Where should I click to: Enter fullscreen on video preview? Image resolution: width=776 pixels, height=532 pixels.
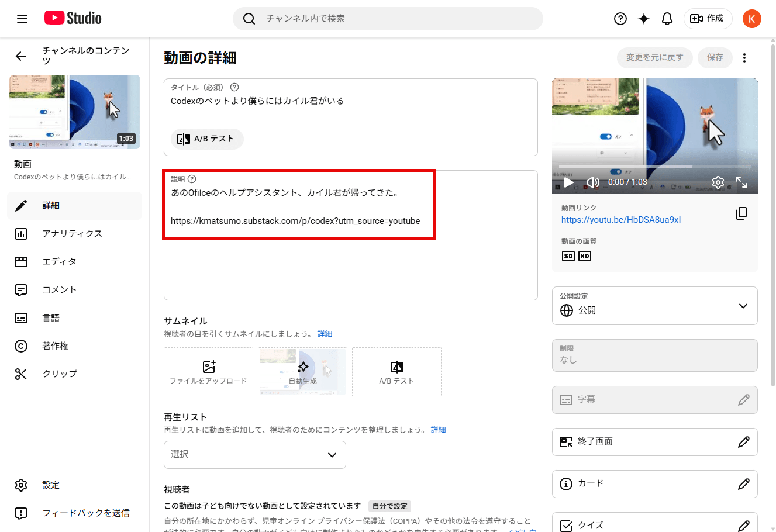point(741,182)
